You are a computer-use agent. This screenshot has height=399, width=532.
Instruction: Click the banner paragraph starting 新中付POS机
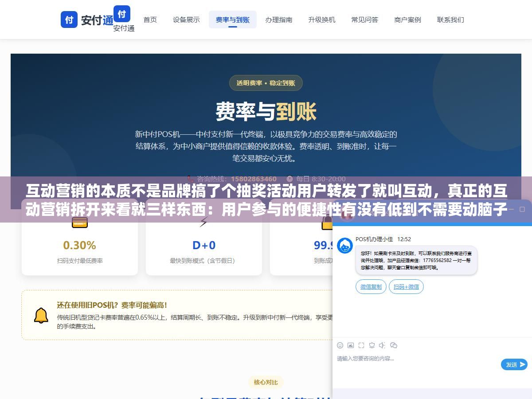(266, 146)
